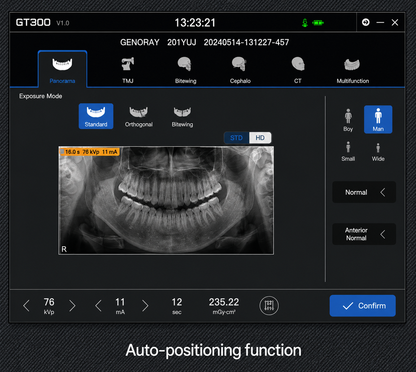
Task: Click the exposure settings adjust icon
Action: coord(269,306)
